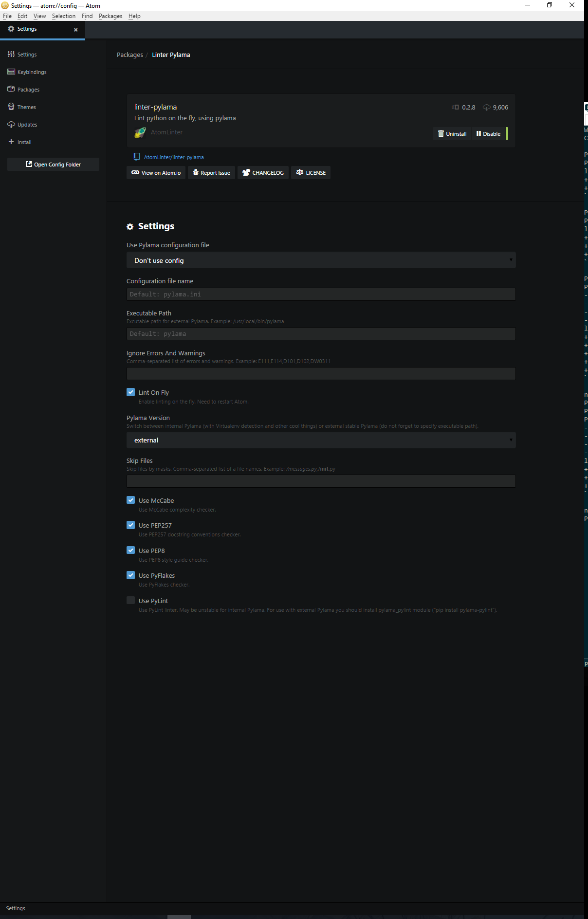Click the repo icon beside AtomLinter/linter-pylama
This screenshot has height=919, width=588.
137,157
